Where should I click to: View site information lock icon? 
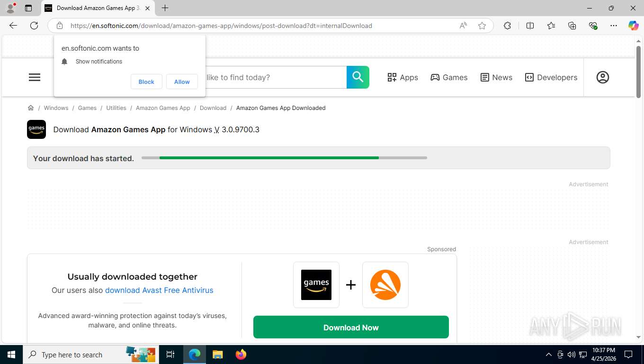point(60,26)
